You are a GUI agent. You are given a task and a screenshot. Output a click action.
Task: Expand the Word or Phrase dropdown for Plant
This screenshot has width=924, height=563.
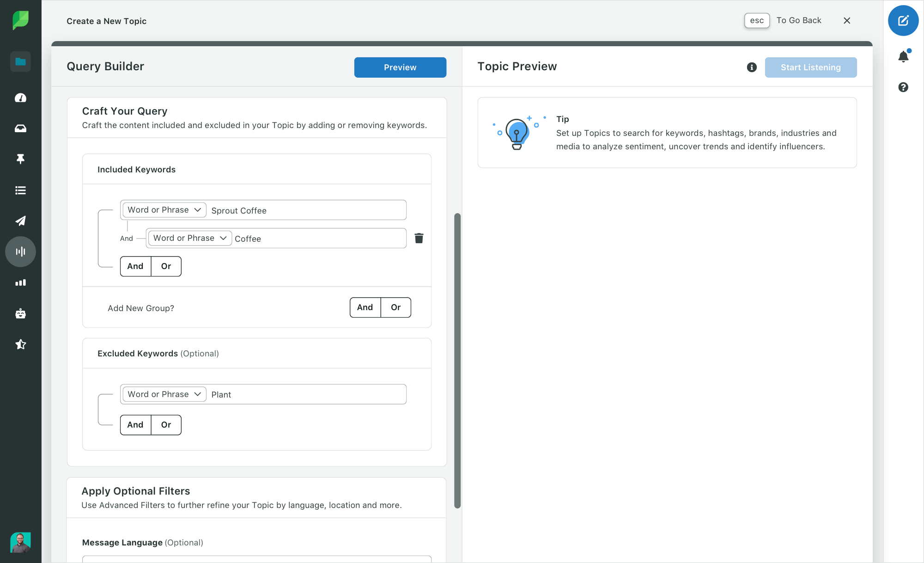pos(163,393)
